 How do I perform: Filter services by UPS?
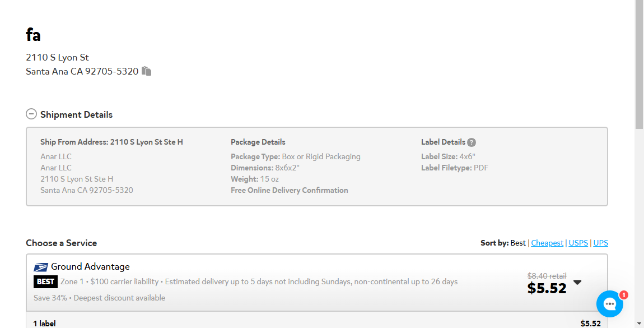click(x=600, y=243)
